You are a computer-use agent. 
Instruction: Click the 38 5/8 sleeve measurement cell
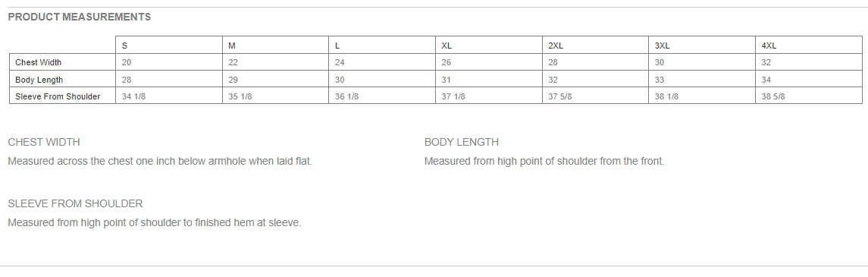[809, 96]
